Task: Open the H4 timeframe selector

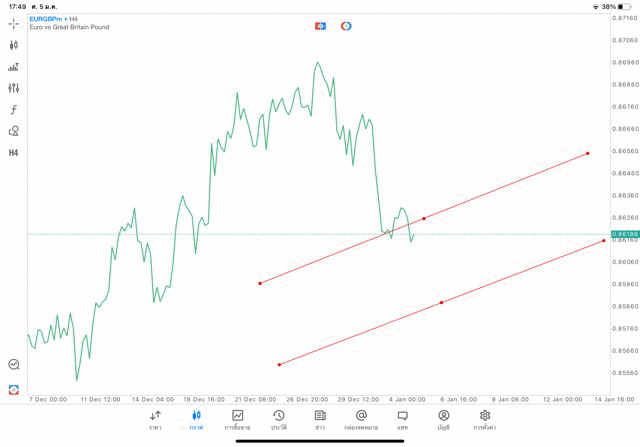Action: coord(14,153)
